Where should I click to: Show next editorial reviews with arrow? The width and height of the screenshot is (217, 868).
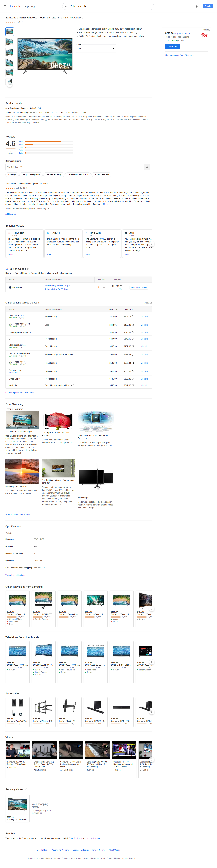tap(152, 244)
